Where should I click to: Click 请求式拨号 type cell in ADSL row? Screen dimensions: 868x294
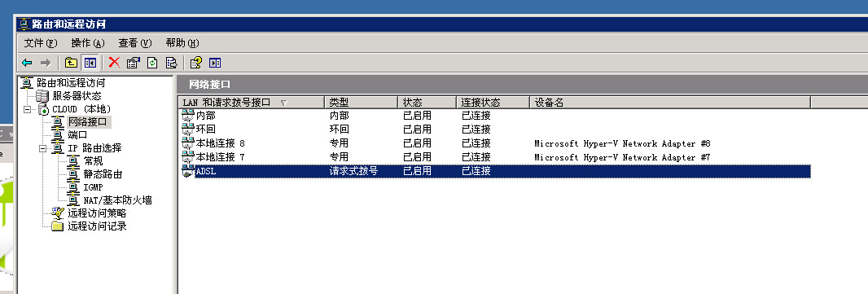pos(353,171)
